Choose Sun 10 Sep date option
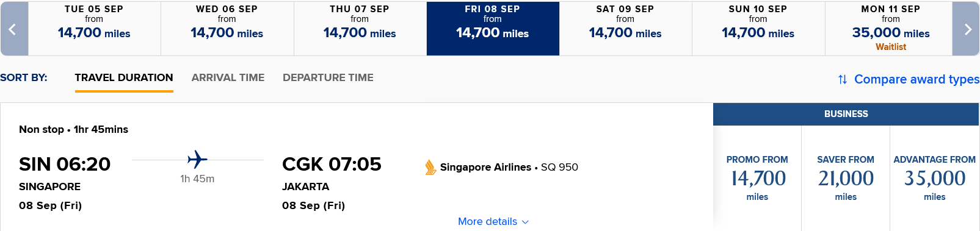Viewport: 980px width, 231px height. [x=758, y=29]
